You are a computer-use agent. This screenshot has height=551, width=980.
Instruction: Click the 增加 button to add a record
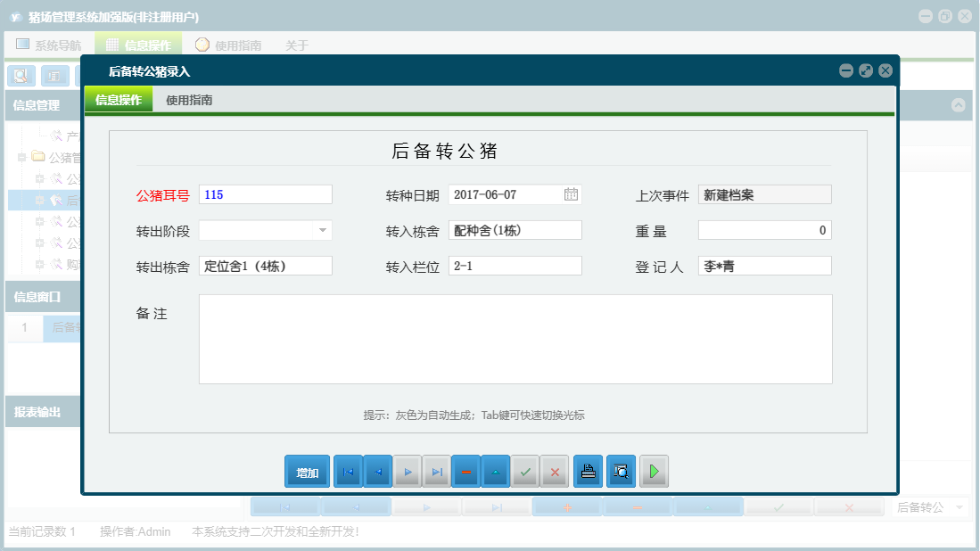point(307,472)
